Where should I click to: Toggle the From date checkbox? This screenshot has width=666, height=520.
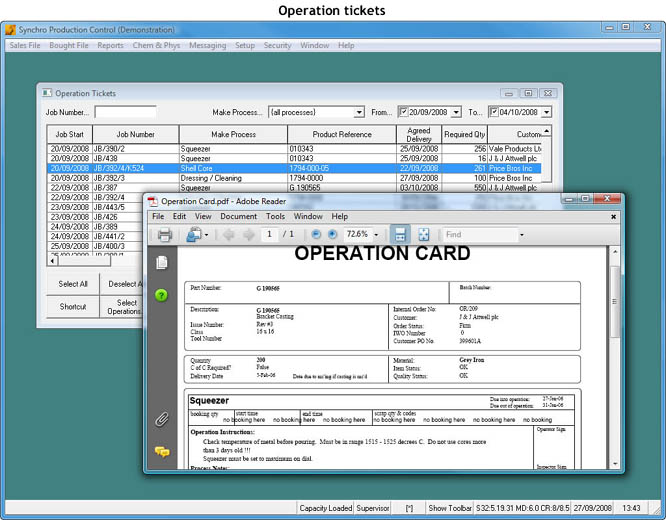pos(404,112)
